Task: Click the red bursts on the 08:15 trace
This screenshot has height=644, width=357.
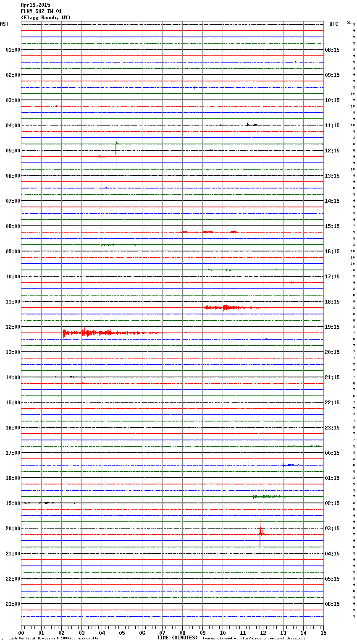Action: pos(209,232)
